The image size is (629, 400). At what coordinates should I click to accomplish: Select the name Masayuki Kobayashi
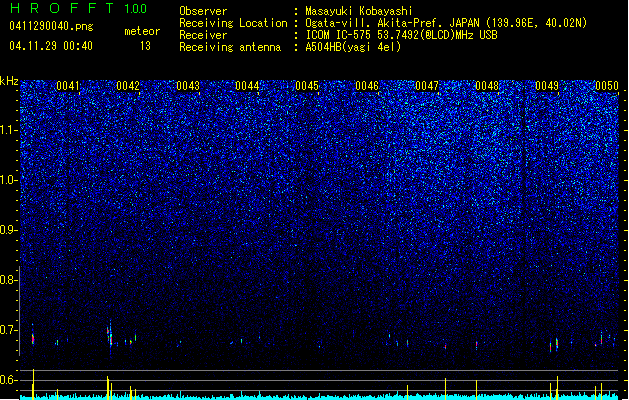pos(359,11)
